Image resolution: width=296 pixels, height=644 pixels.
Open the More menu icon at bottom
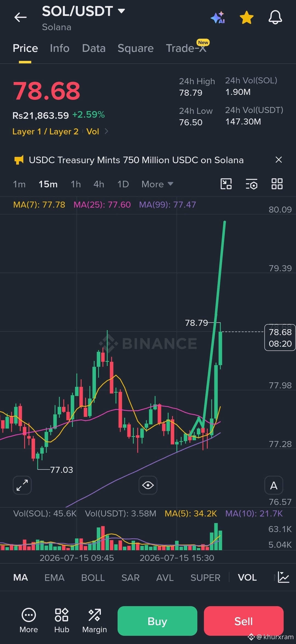(x=29, y=620)
